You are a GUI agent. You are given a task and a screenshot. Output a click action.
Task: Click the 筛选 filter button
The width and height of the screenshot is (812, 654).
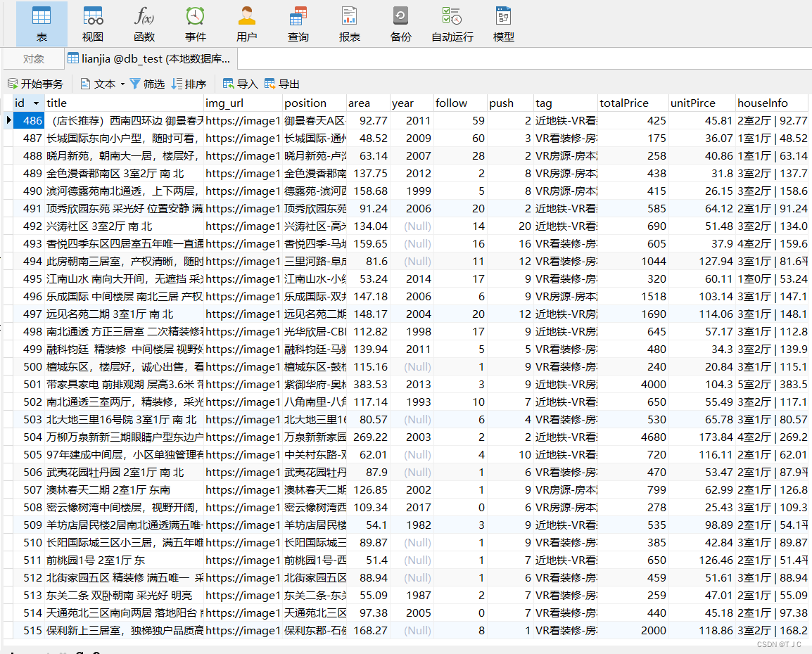(147, 84)
